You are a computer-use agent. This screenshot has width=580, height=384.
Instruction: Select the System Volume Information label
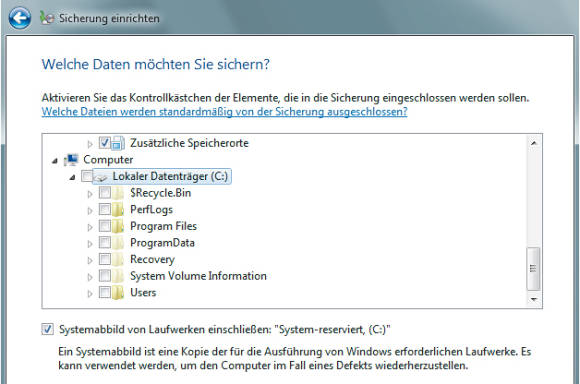(198, 276)
